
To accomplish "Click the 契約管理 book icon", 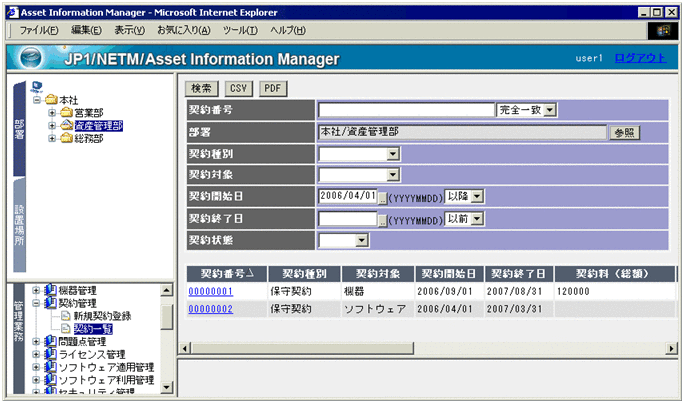I will click(51, 302).
